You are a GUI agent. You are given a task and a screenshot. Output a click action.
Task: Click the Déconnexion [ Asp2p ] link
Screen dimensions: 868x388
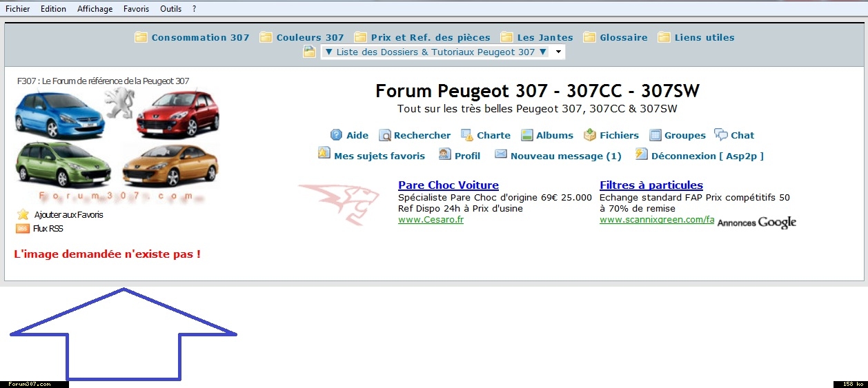click(x=707, y=156)
